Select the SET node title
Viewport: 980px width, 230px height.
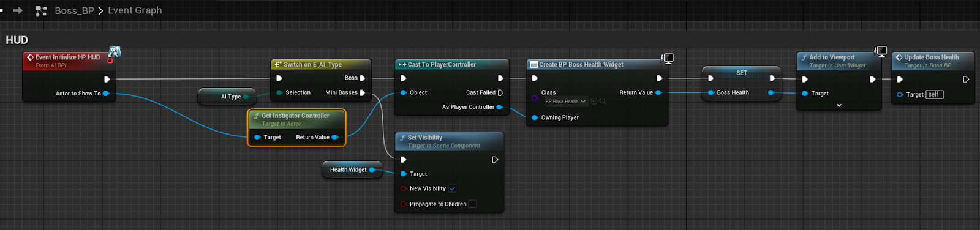pyautogui.click(x=742, y=73)
